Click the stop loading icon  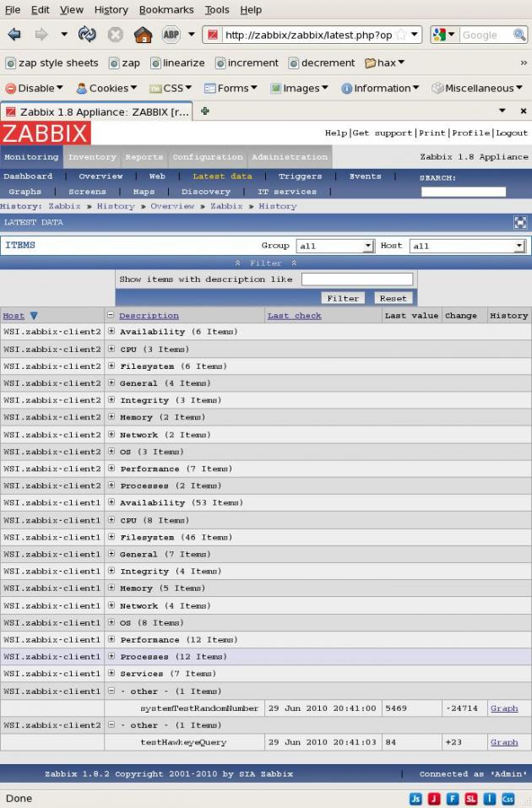(115, 35)
